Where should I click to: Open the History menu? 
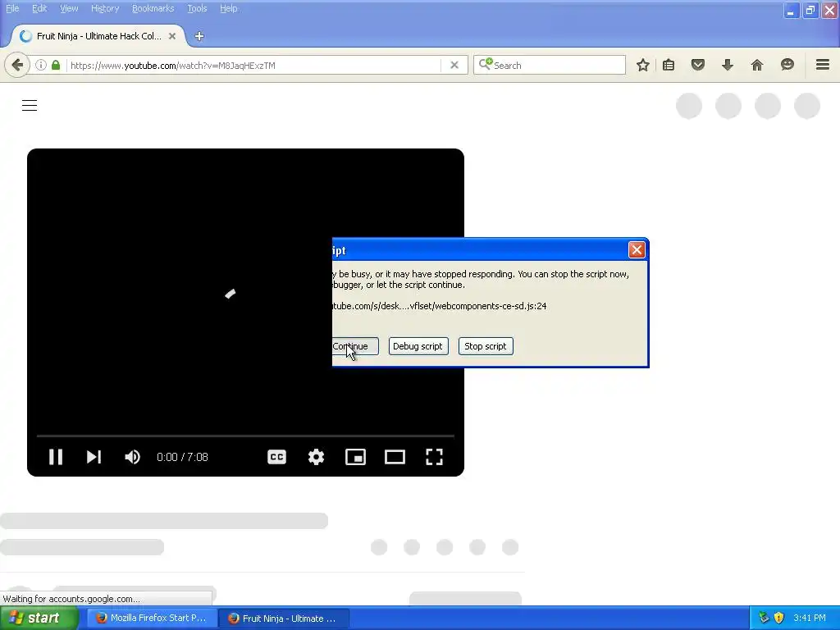pos(104,8)
